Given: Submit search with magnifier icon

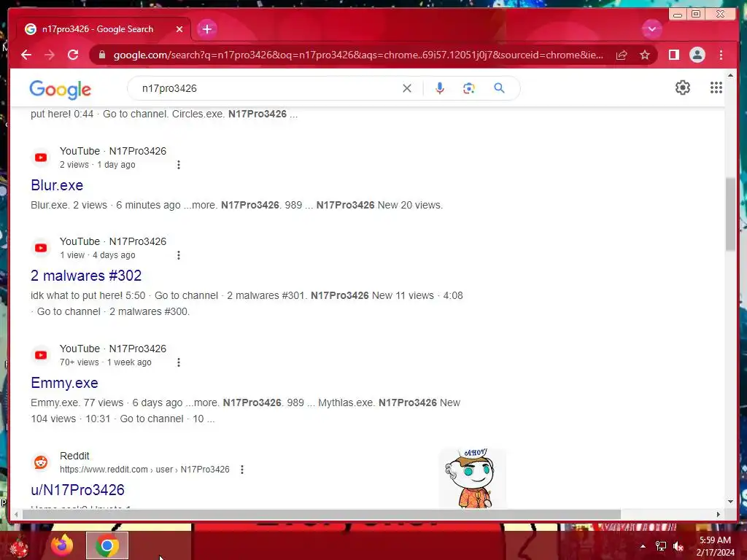Looking at the screenshot, I should pyautogui.click(x=499, y=88).
